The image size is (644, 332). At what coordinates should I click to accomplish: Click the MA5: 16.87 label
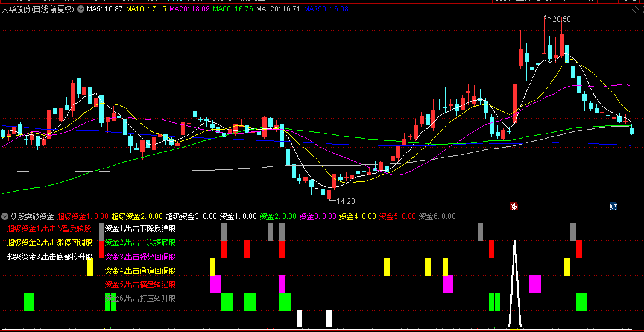coord(104,8)
